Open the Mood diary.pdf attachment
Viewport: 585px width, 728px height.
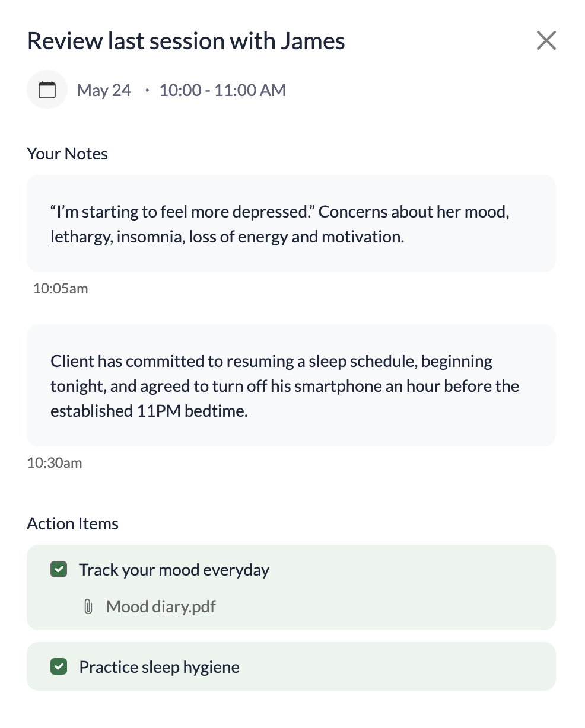point(161,606)
